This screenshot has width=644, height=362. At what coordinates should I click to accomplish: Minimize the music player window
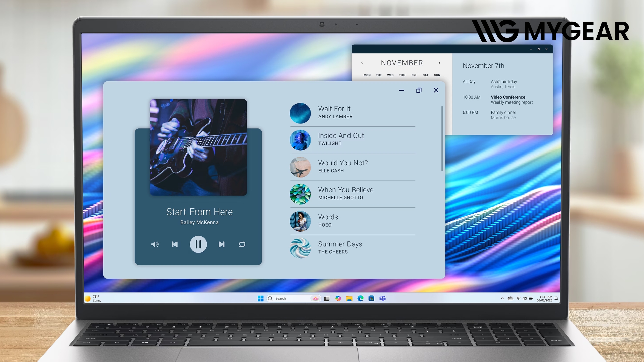tap(401, 90)
